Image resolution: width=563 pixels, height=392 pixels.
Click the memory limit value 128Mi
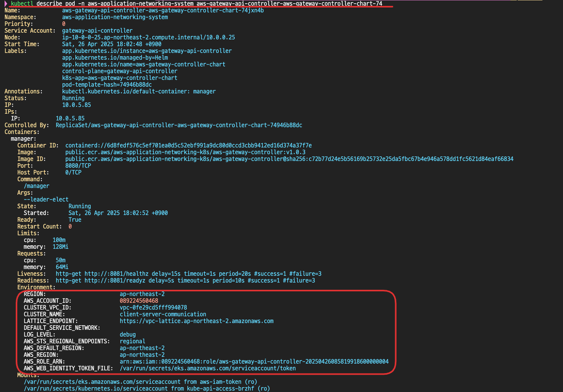pyautogui.click(x=61, y=247)
